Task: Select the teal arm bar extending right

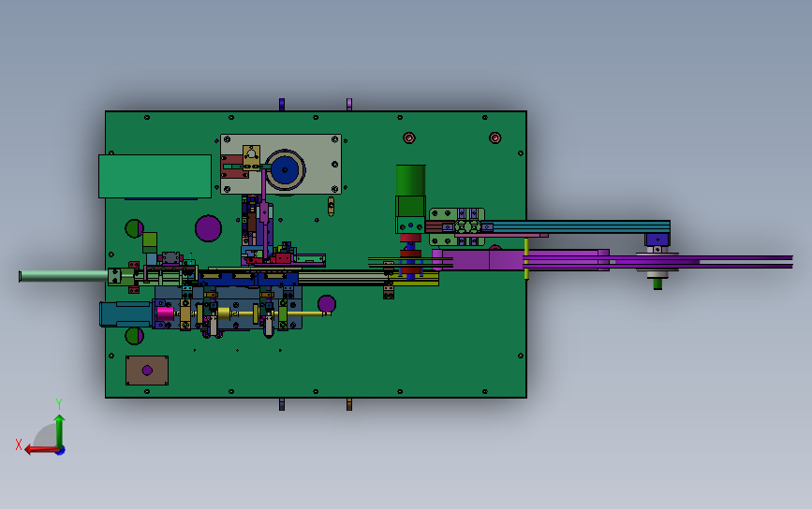Action: click(581, 226)
